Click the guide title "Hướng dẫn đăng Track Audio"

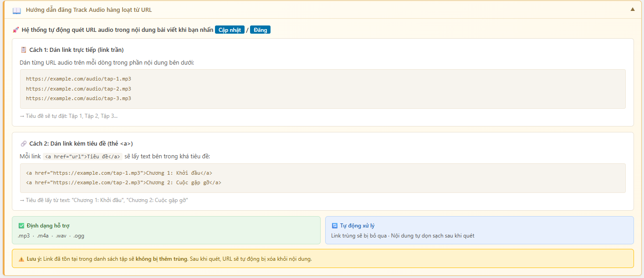(x=89, y=10)
